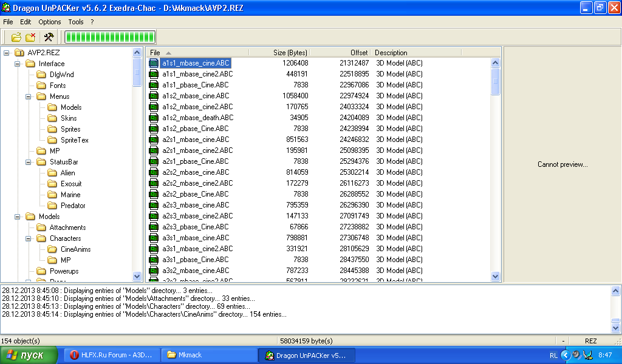The width and height of the screenshot is (622, 364).
Task: Click the offset value 27091749
Action: (x=354, y=216)
